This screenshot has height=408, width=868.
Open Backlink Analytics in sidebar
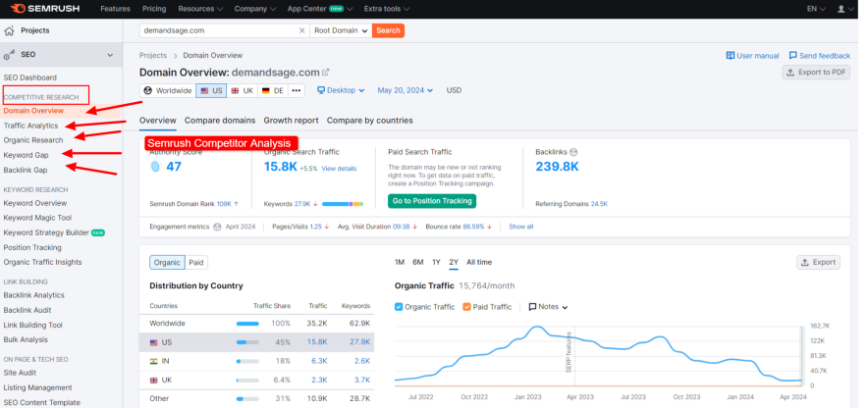(33, 295)
